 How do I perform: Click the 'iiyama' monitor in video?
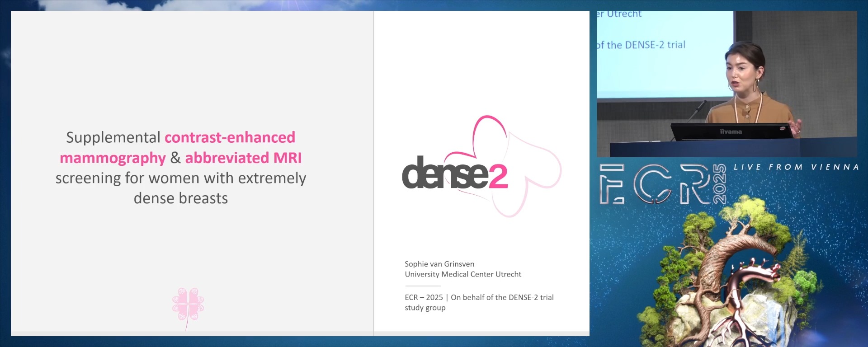click(731, 131)
